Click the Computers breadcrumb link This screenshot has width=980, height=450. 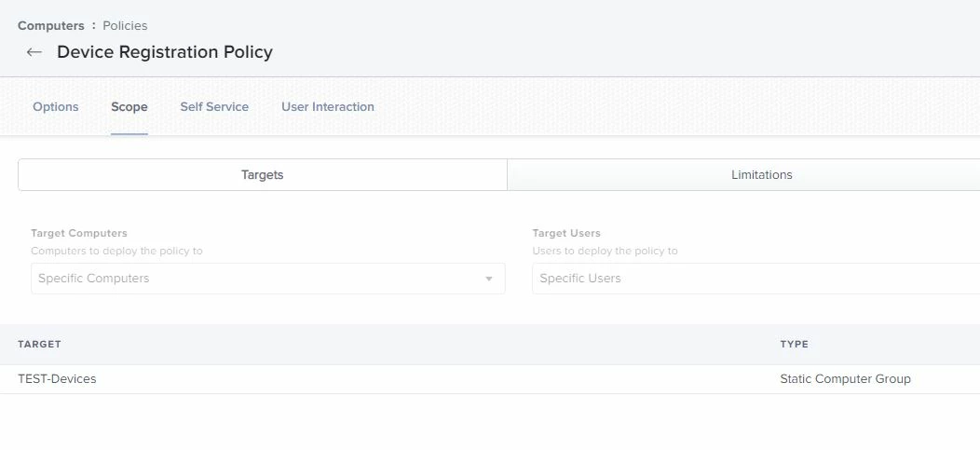(x=50, y=26)
